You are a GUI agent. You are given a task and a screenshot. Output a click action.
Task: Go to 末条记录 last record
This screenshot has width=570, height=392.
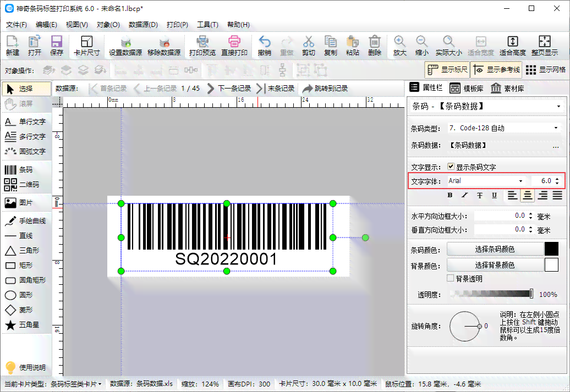tap(275, 89)
